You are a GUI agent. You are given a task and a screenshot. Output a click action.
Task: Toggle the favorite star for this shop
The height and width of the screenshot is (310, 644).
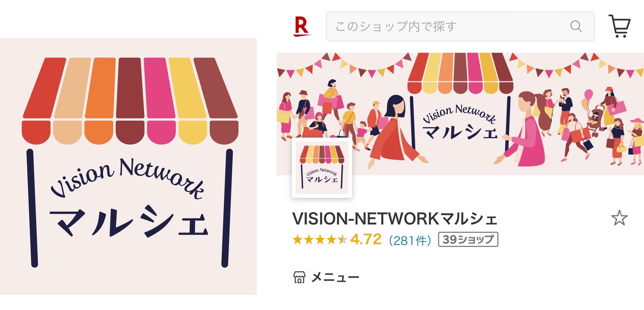click(x=619, y=218)
